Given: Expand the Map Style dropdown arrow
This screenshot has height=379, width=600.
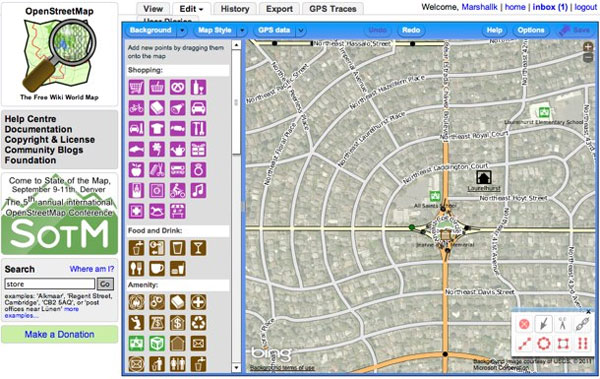Looking at the screenshot, I should (x=242, y=30).
